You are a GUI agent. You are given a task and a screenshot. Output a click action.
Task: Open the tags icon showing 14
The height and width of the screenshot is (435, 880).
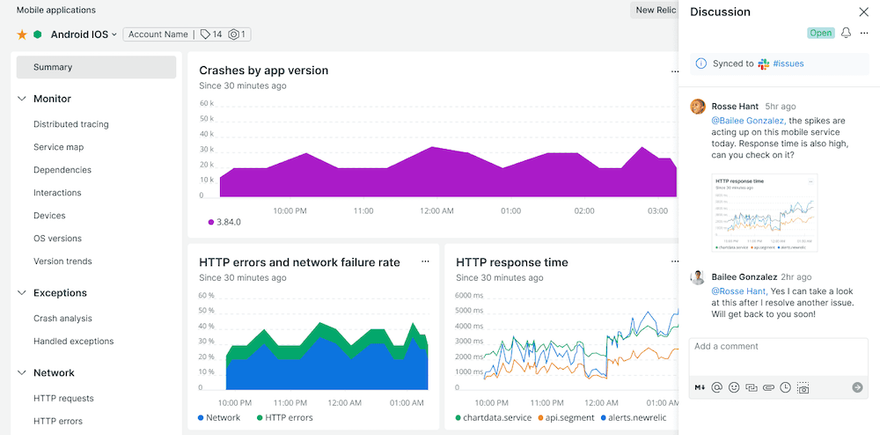coord(211,34)
